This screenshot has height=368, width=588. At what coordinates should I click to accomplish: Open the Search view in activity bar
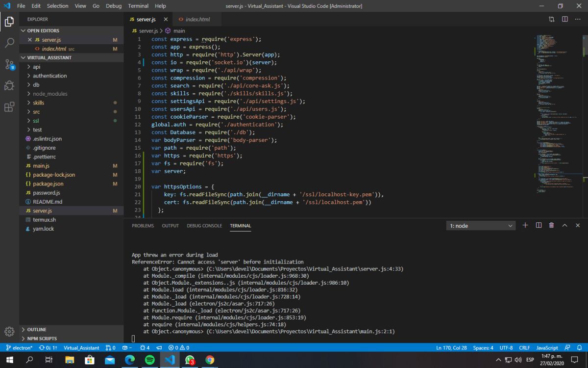(x=9, y=43)
